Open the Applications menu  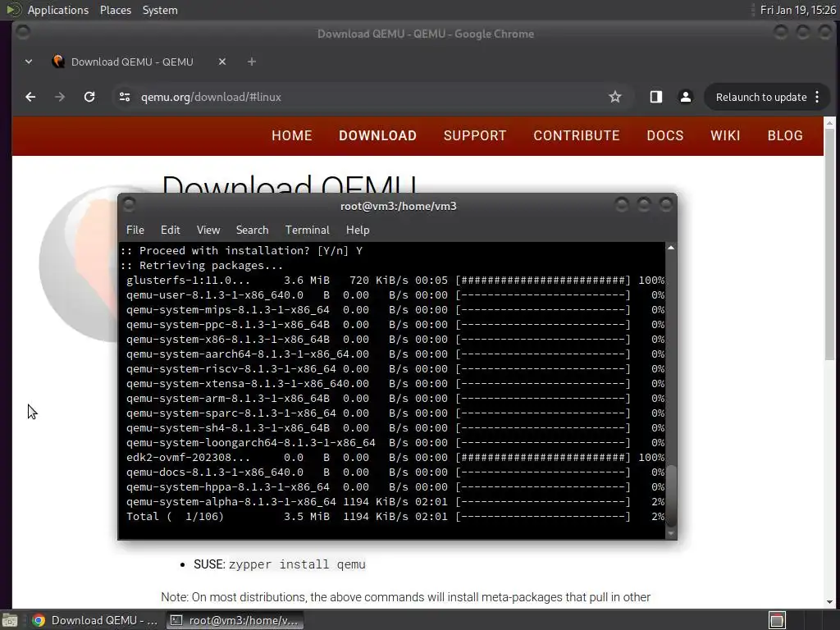click(x=58, y=10)
